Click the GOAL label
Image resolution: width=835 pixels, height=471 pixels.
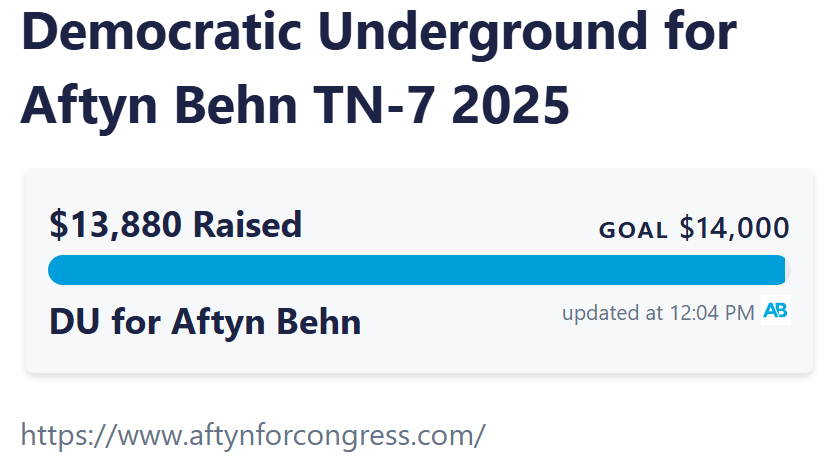pos(633,231)
